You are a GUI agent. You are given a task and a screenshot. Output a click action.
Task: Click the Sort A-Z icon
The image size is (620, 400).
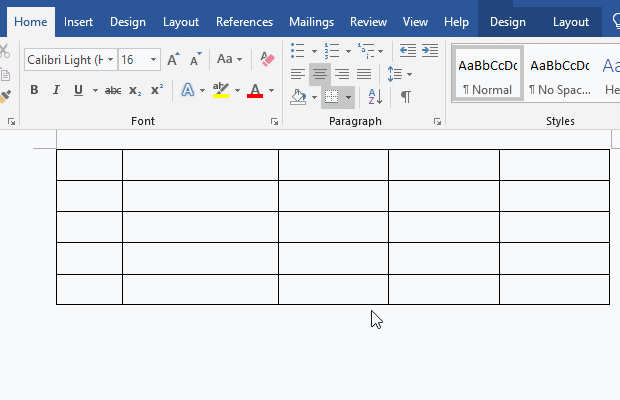point(375,97)
